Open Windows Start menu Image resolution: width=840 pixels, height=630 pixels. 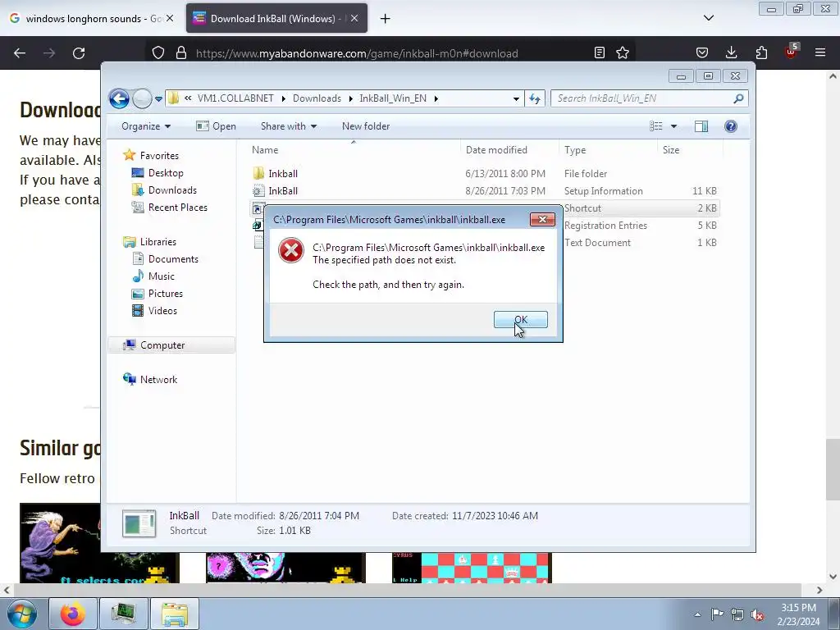(22, 614)
